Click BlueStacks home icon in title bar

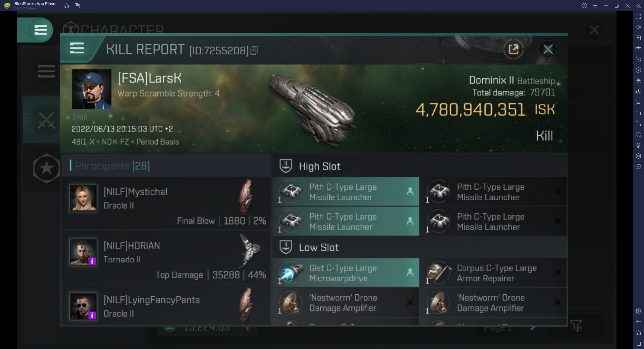click(x=66, y=6)
